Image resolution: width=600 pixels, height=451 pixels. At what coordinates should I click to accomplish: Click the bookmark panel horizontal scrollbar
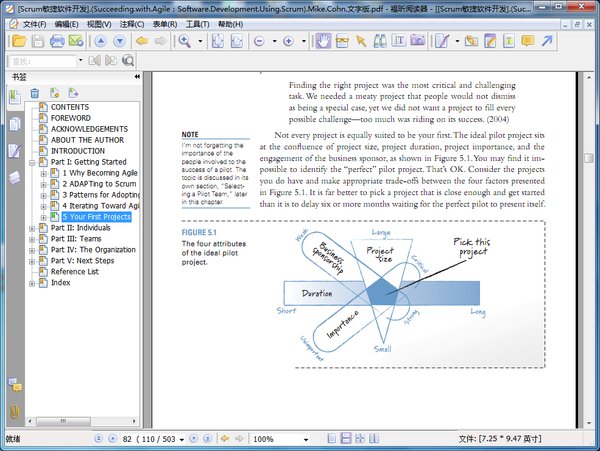click(x=82, y=421)
